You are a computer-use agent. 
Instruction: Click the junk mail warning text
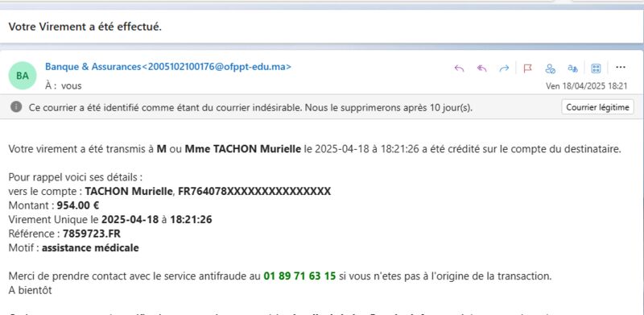tap(250, 108)
